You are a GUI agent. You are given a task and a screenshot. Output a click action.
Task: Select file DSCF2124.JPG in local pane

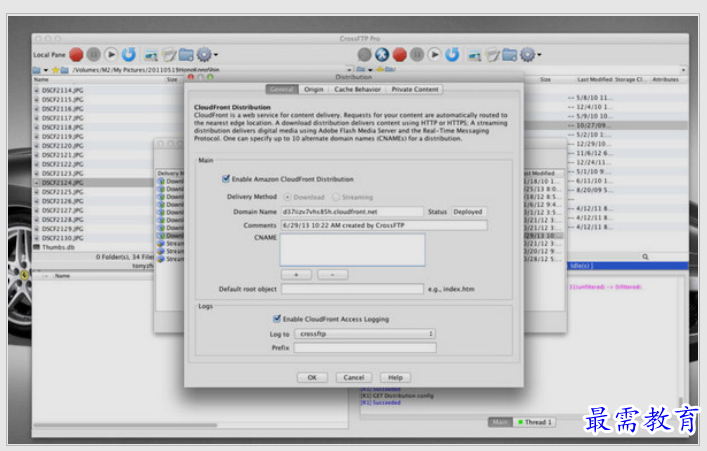pyautogui.click(x=63, y=183)
